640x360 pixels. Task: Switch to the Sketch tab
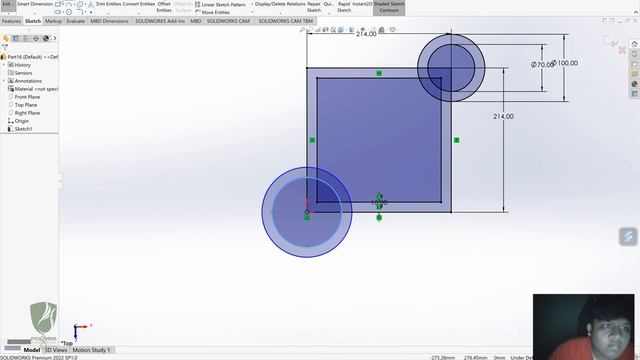click(x=33, y=21)
